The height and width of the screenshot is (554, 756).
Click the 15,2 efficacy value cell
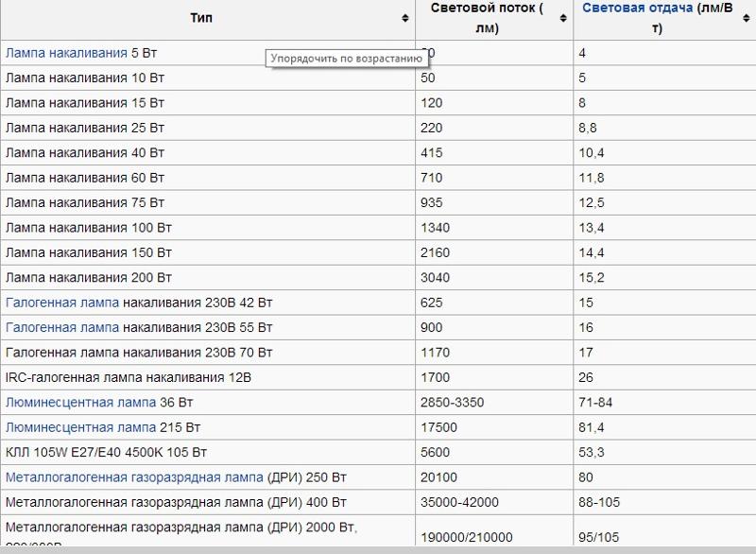[x=592, y=278]
